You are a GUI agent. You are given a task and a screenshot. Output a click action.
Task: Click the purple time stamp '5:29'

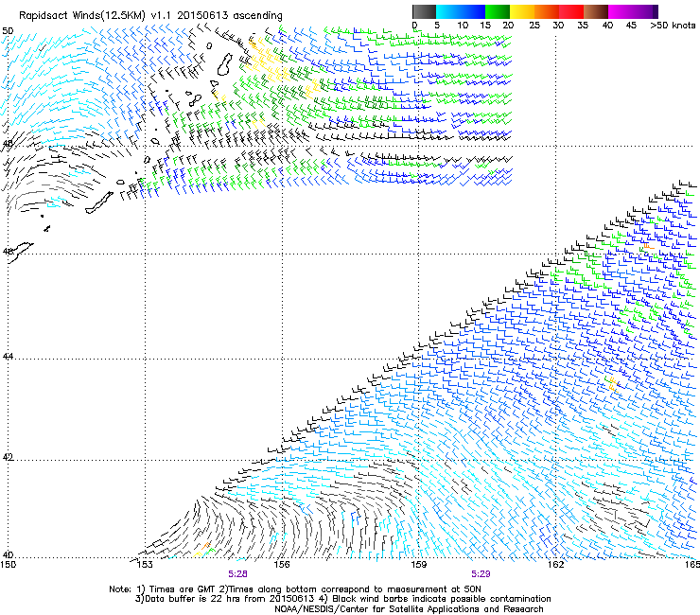(x=481, y=574)
